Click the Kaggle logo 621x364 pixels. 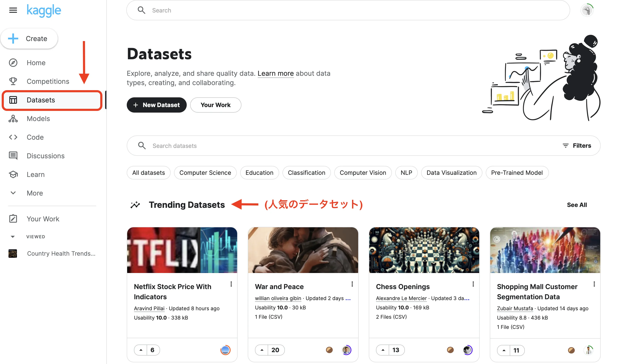pyautogui.click(x=44, y=10)
